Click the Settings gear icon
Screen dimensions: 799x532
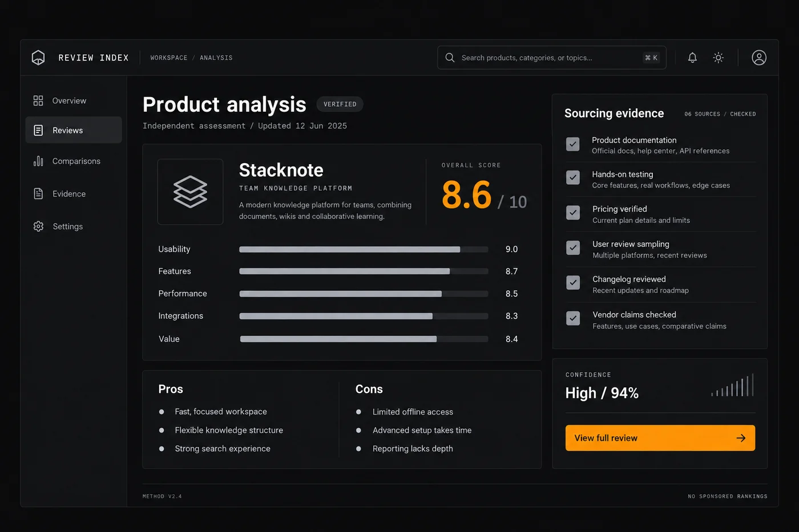pyautogui.click(x=38, y=226)
